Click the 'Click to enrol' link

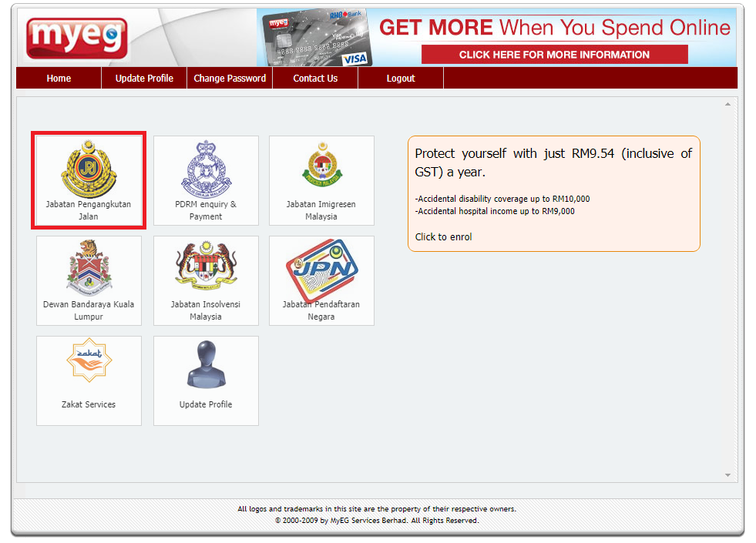[444, 237]
